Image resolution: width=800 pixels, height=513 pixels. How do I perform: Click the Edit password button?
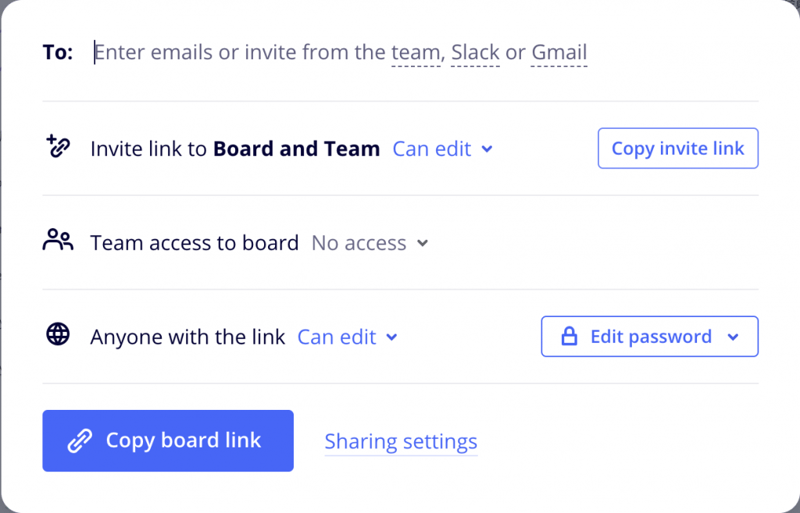(650, 337)
